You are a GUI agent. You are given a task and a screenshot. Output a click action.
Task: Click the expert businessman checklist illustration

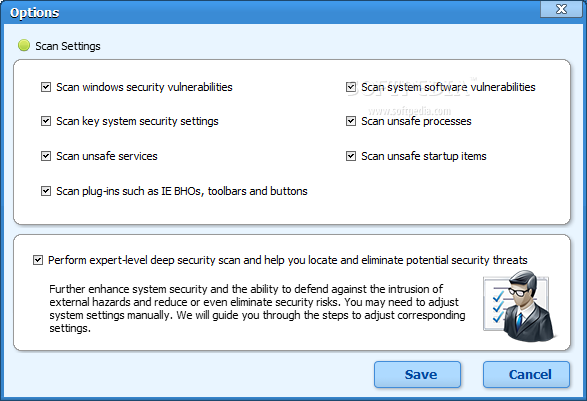[520, 306]
